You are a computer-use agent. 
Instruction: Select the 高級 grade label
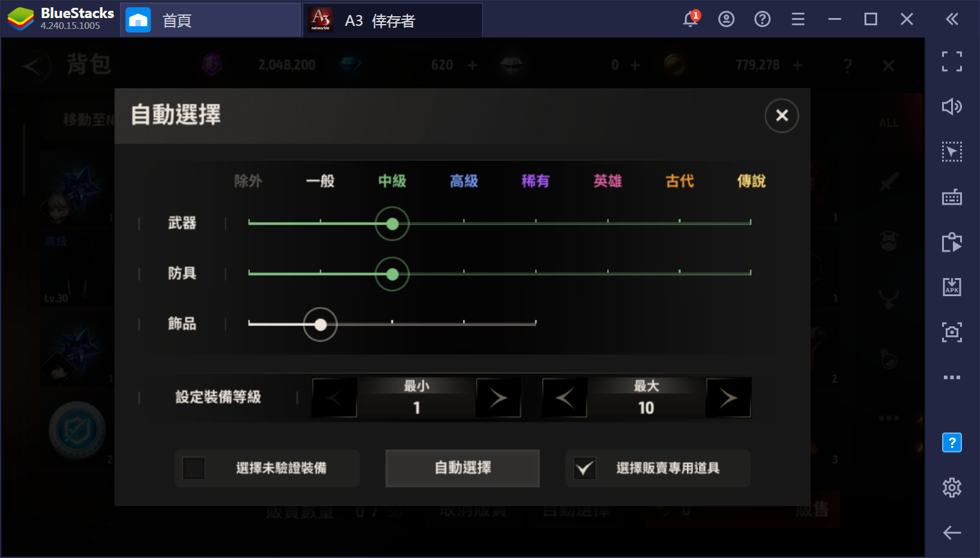(x=464, y=181)
